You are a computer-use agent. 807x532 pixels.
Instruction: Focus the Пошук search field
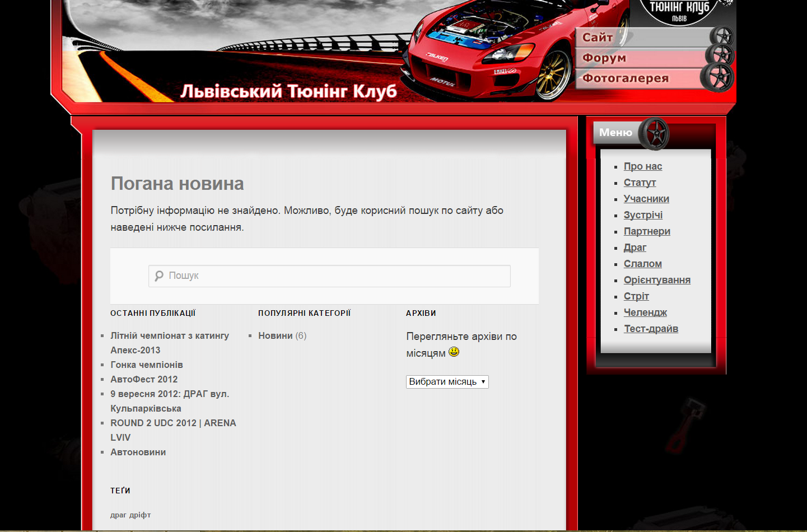329,276
